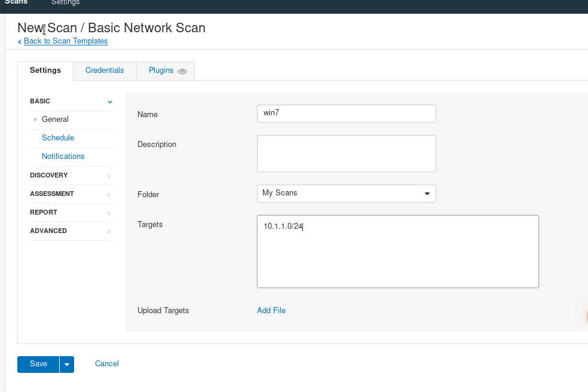Click the eye icon on Plugins tab

point(182,71)
